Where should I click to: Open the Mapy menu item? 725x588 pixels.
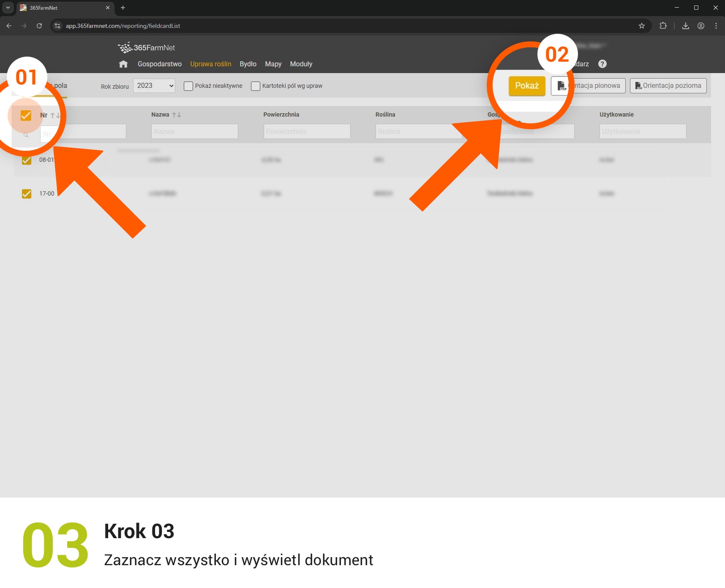[x=273, y=64]
